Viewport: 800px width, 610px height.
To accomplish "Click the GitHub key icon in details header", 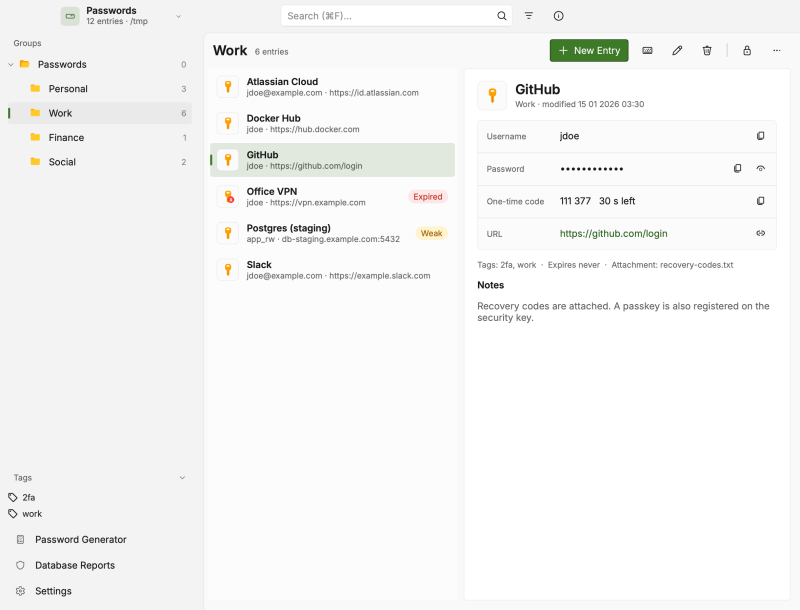I will point(492,95).
